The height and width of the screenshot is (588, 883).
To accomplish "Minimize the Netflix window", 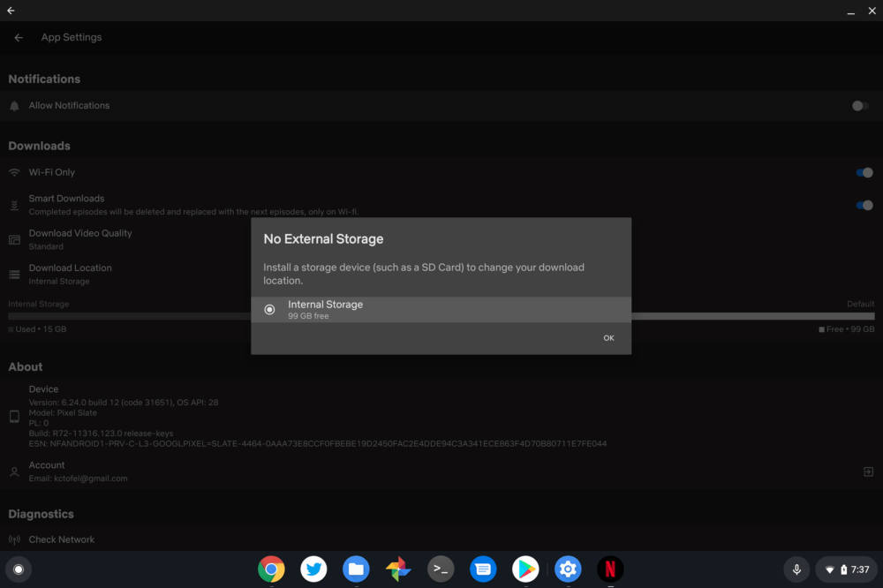I will tap(851, 11).
